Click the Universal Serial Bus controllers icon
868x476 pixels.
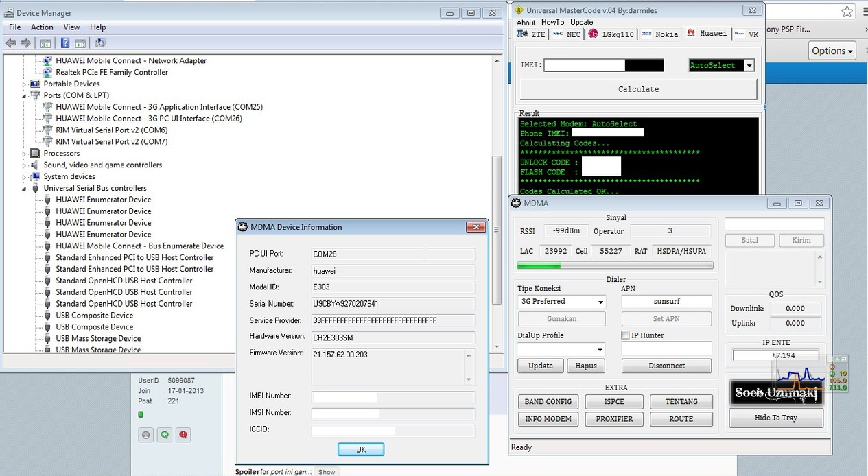35,188
